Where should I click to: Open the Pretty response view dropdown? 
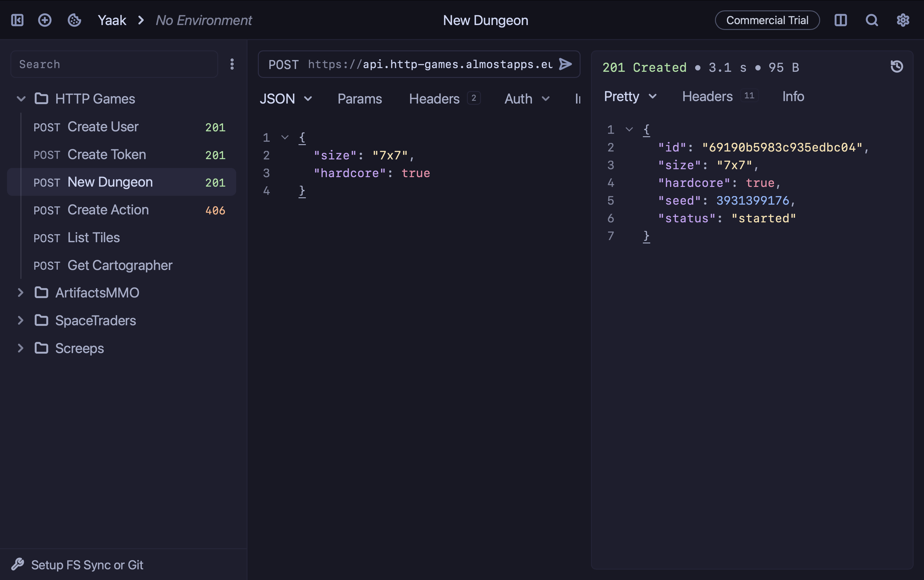tap(630, 97)
